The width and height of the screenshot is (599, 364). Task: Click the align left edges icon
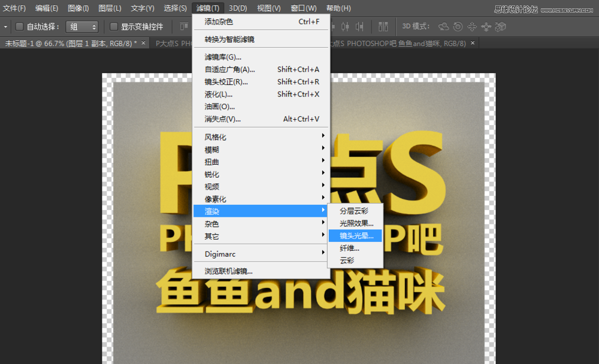click(x=333, y=27)
